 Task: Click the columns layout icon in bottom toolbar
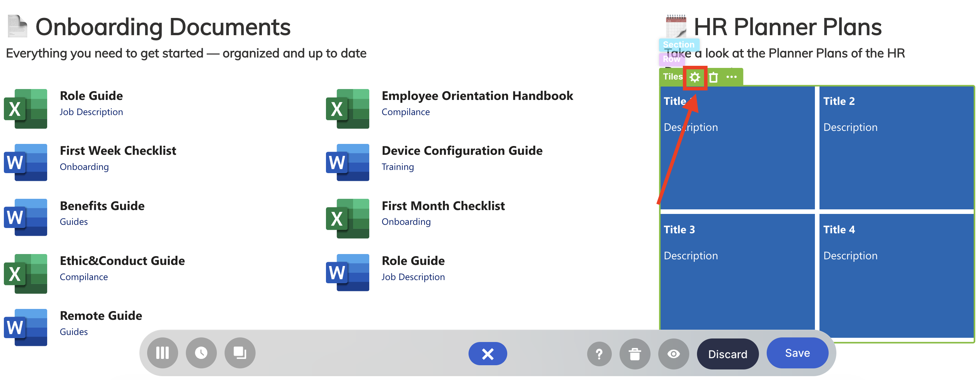tap(162, 353)
